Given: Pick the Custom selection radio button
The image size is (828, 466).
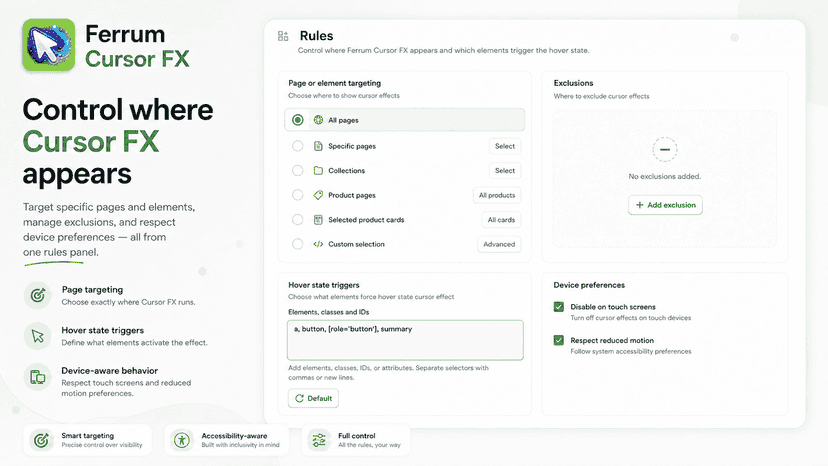Looking at the screenshot, I should click(x=298, y=244).
